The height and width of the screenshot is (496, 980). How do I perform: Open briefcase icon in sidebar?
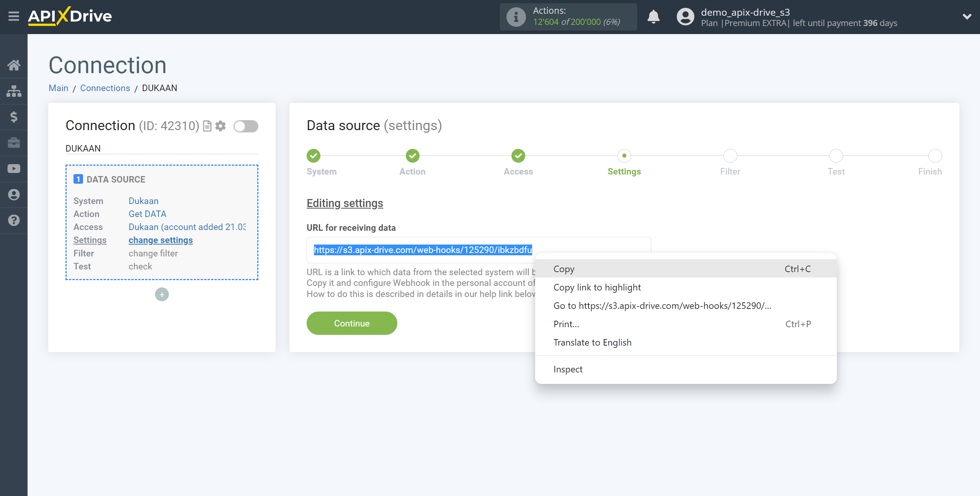pyautogui.click(x=14, y=143)
